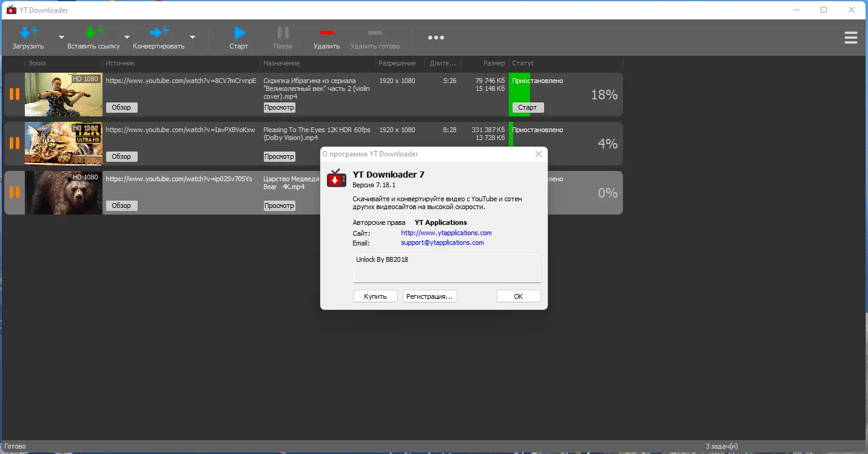Toggle pause icon on the violin video row

tap(15, 94)
